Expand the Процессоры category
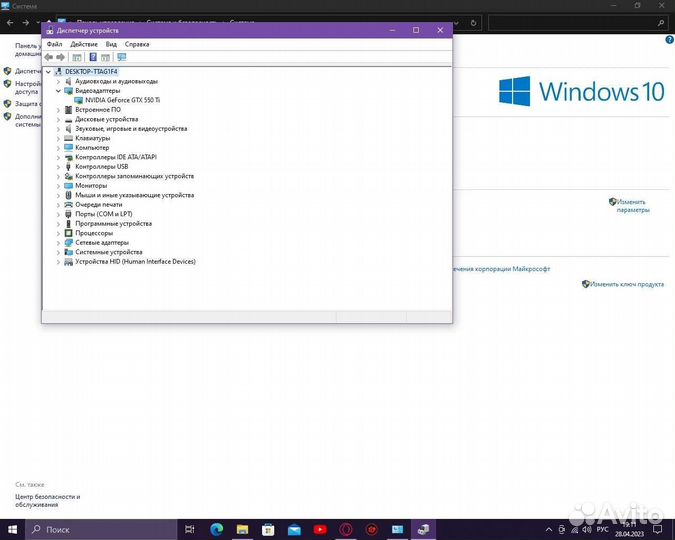This screenshot has width=675, height=540. [x=58, y=233]
